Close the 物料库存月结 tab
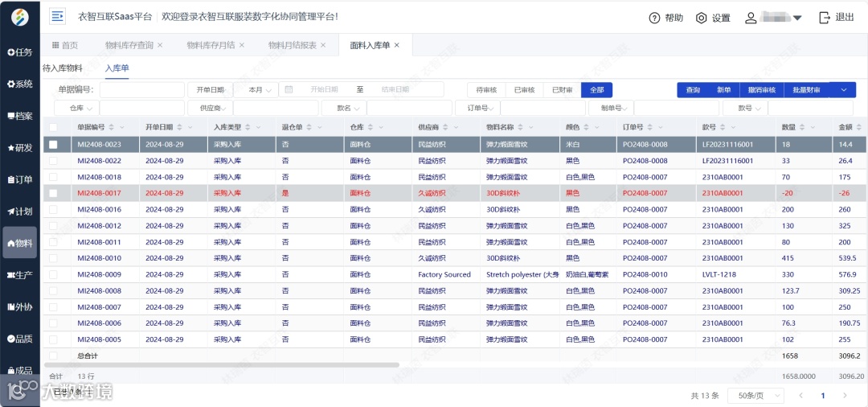The height and width of the screenshot is (407, 868). (241, 45)
